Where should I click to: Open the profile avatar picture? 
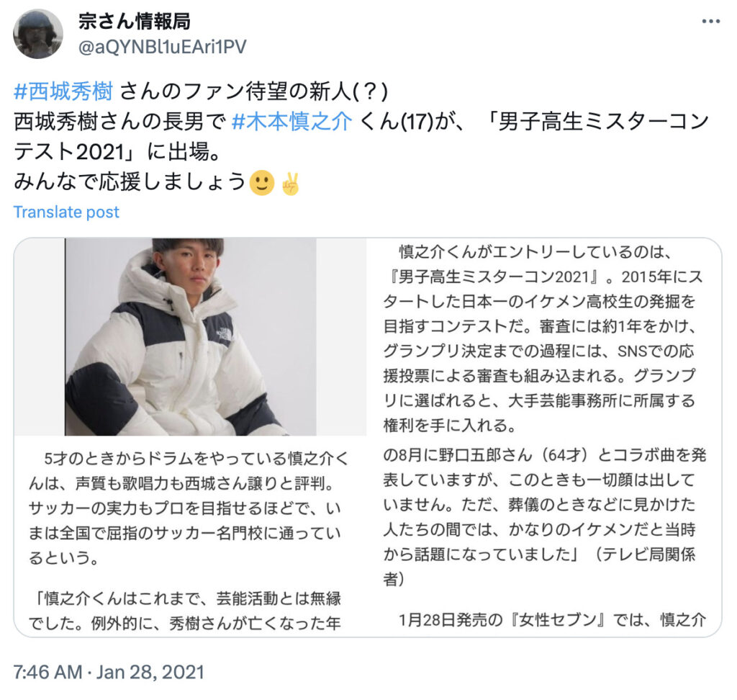coord(38,34)
